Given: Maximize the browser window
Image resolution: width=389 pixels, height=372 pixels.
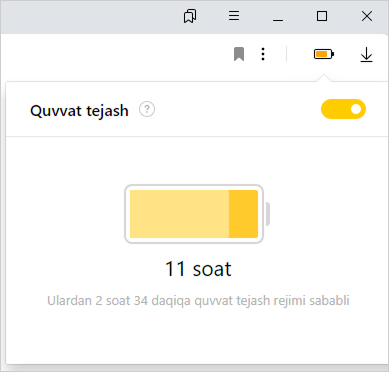Looking at the screenshot, I should click(x=322, y=16).
